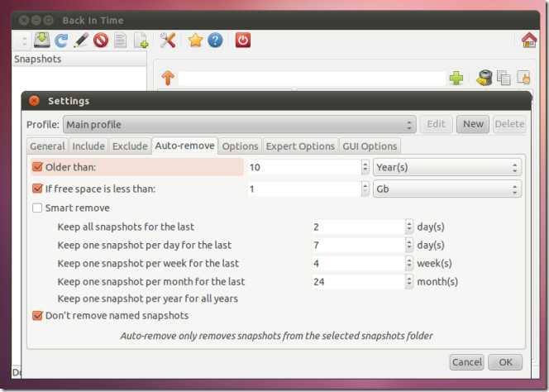This screenshot has height=392, width=549.
Task: Click the yellow star icon
Action: 195,41
